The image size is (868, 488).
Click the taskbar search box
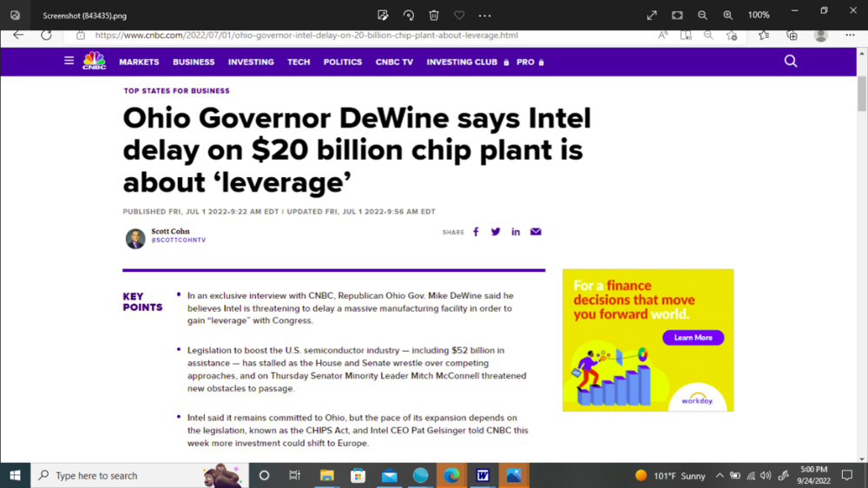click(x=140, y=475)
